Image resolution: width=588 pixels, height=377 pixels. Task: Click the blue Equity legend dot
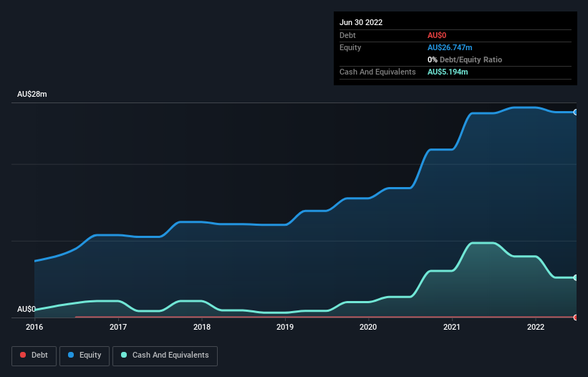point(71,355)
